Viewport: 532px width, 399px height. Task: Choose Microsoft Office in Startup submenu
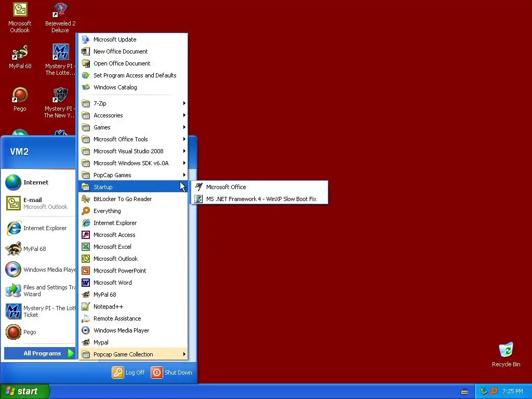tap(260, 187)
